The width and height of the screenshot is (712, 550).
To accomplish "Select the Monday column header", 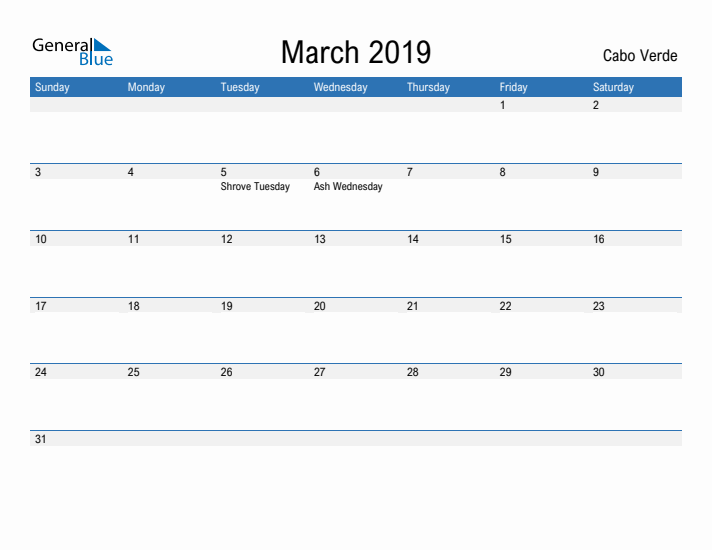I will tap(146, 87).
